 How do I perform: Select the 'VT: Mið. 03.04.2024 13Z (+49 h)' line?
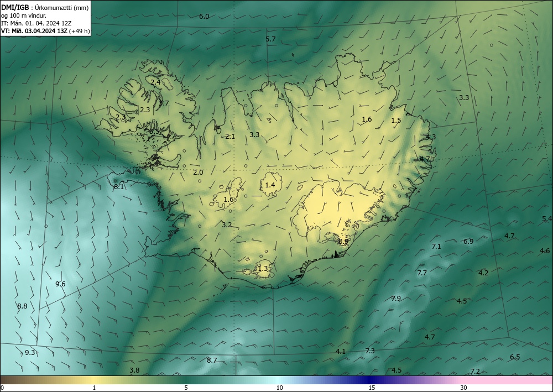coord(45,31)
